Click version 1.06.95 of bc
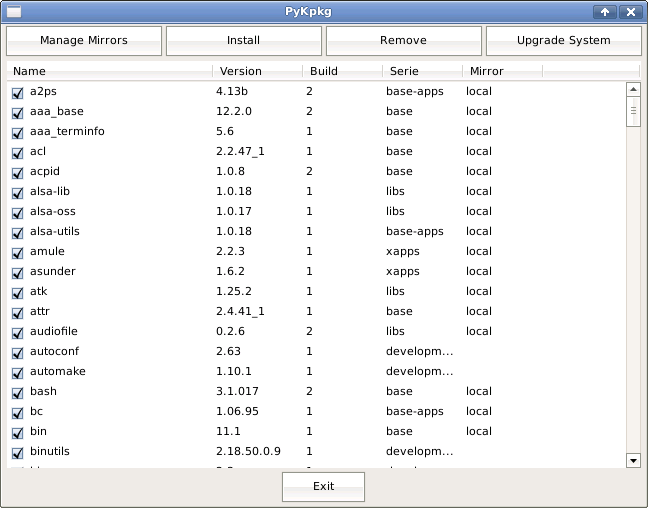Image resolution: width=648 pixels, height=508 pixels. [237, 411]
